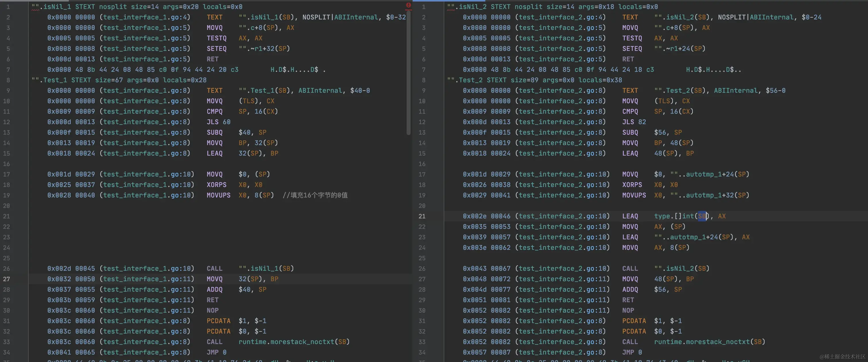Viewport: 868px width, 362px height.
Task: Click line number 27 in left gutter
Action: (6, 279)
